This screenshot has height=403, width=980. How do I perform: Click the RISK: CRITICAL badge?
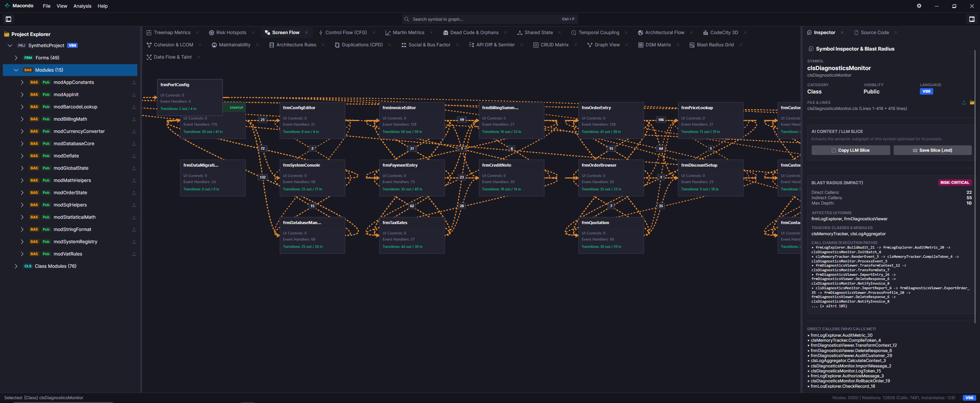pyautogui.click(x=954, y=183)
